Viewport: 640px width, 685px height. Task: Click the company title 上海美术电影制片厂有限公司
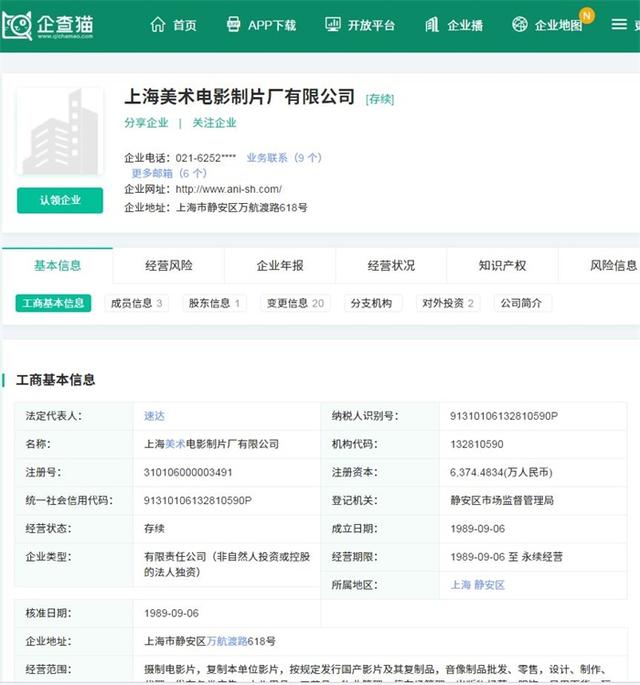coord(239,97)
